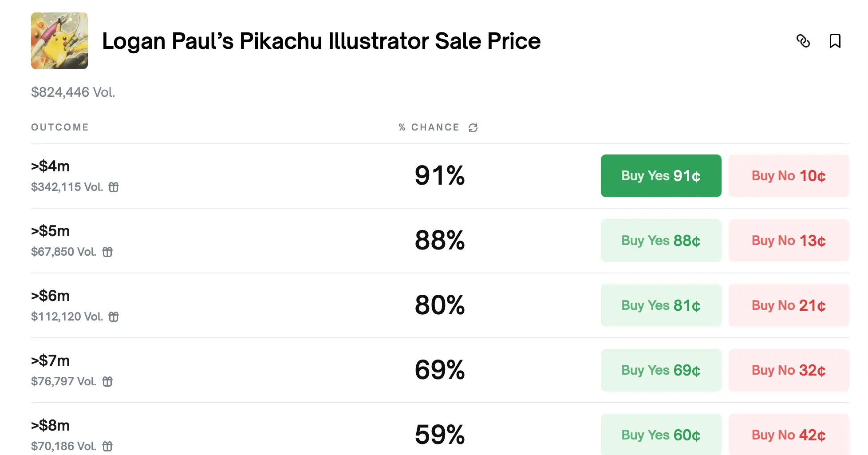Screen dimensions: 868x455
Task: Click Buy No 21¢ for >$6m
Action: click(789, 305)
